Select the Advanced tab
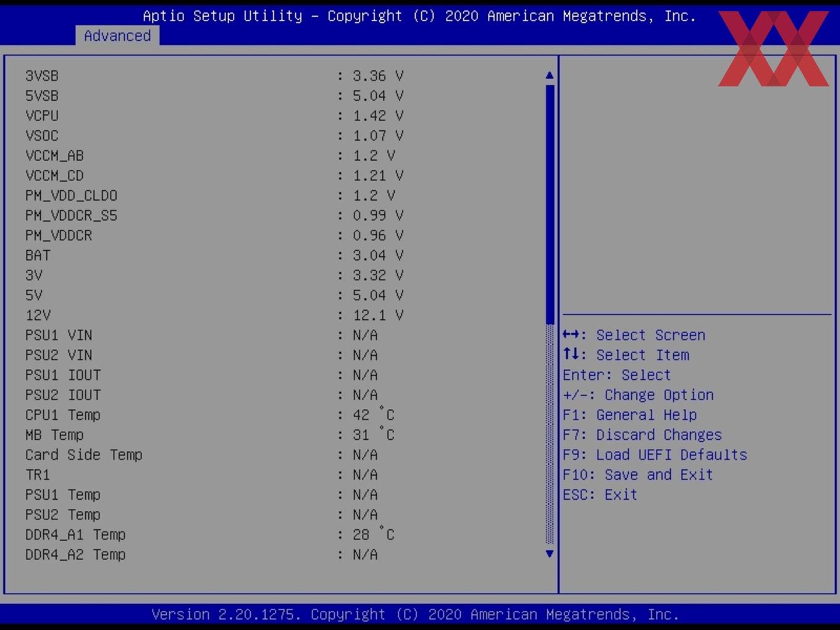 click(x=117, y=36)
